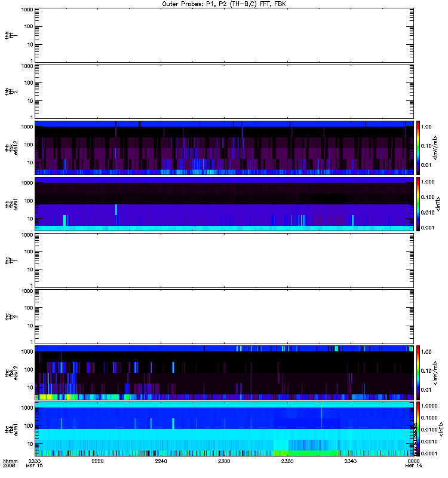
Task: Click the 2200 Mar 15 start label
Action: point(35,463)
